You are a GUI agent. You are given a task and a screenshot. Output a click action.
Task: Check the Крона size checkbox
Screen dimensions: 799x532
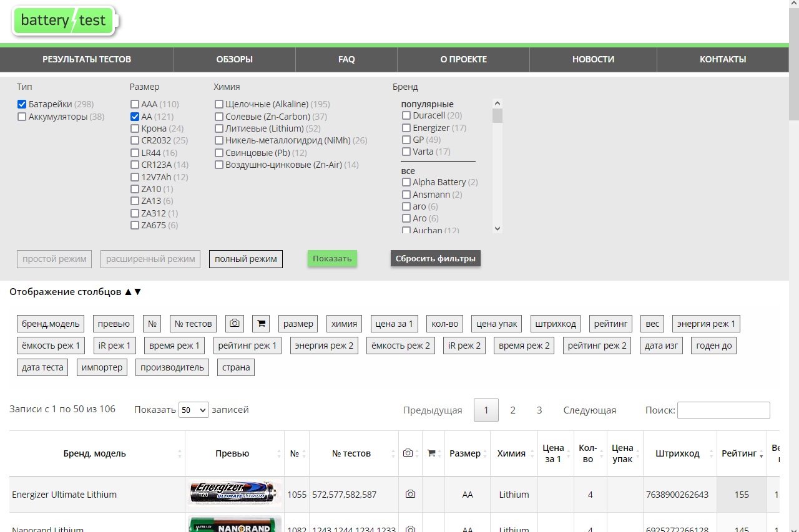(x=135, y=128)
